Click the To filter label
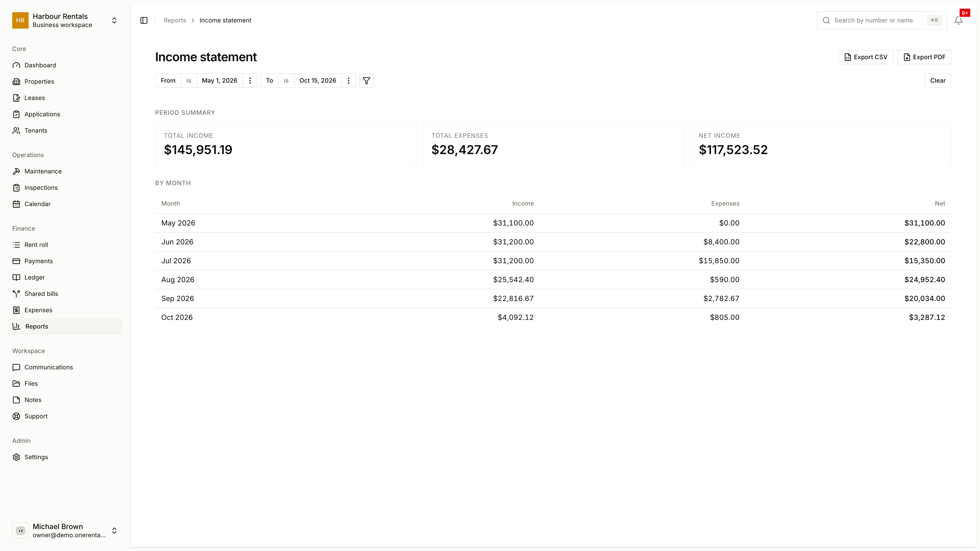The height and width of the screenshot is (551, 980). click(269, 81)
